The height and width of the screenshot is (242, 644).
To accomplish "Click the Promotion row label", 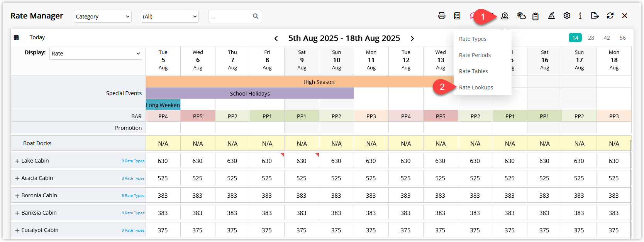I will click(x=128, y=128).
